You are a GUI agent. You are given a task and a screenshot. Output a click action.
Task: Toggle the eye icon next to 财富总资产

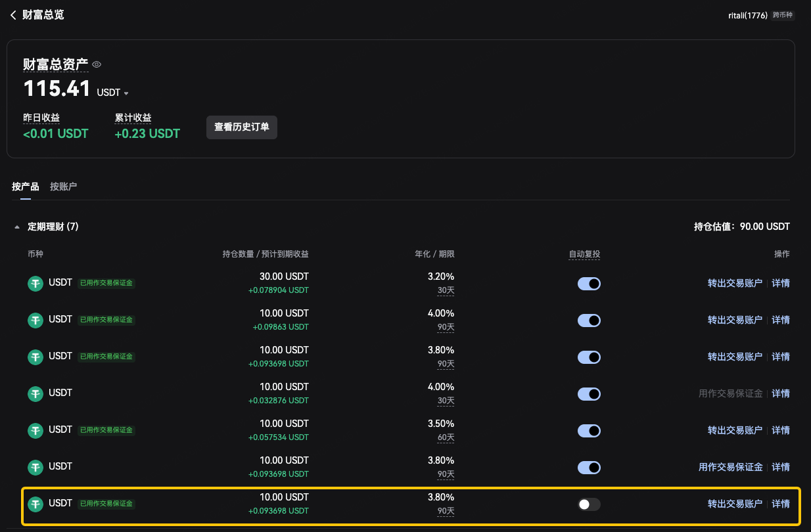tap(97, 64)
